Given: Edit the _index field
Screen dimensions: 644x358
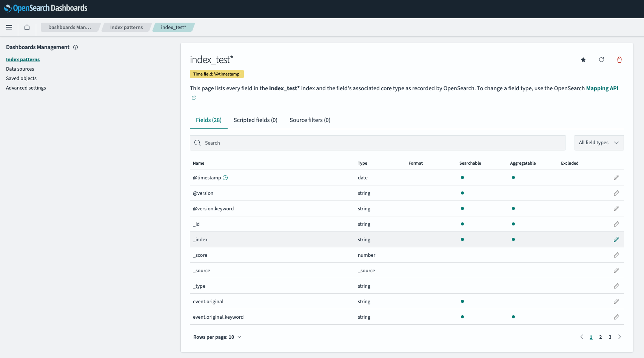Looking at the screenshot, I should pos(616,239).
